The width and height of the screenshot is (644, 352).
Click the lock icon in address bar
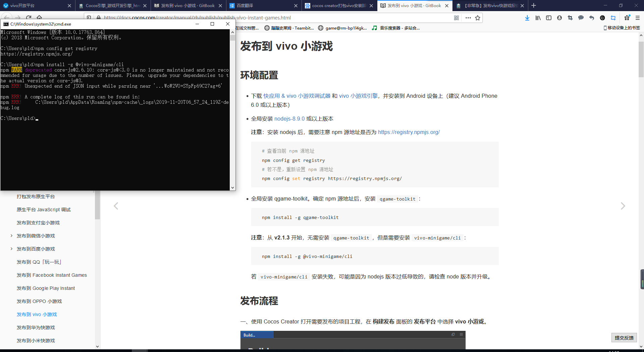(x=99, y=18)
